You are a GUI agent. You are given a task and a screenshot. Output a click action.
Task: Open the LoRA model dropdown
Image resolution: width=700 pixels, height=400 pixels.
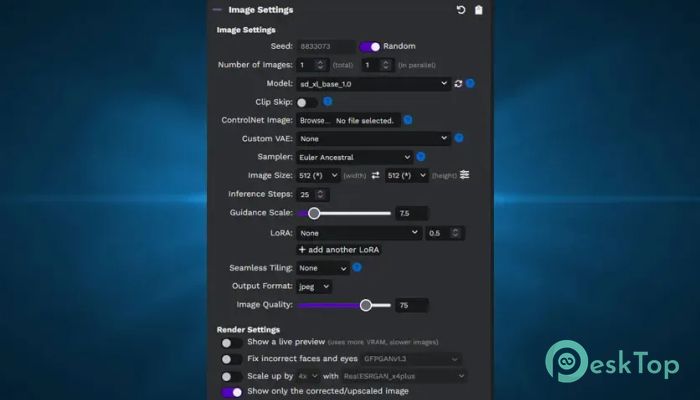click(358, 233)
